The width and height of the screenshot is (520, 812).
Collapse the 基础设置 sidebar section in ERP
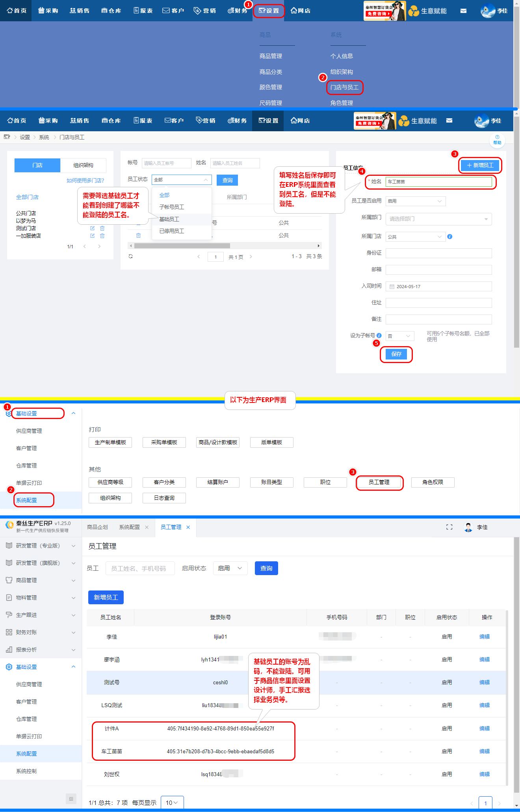click(x=73, y=667)
